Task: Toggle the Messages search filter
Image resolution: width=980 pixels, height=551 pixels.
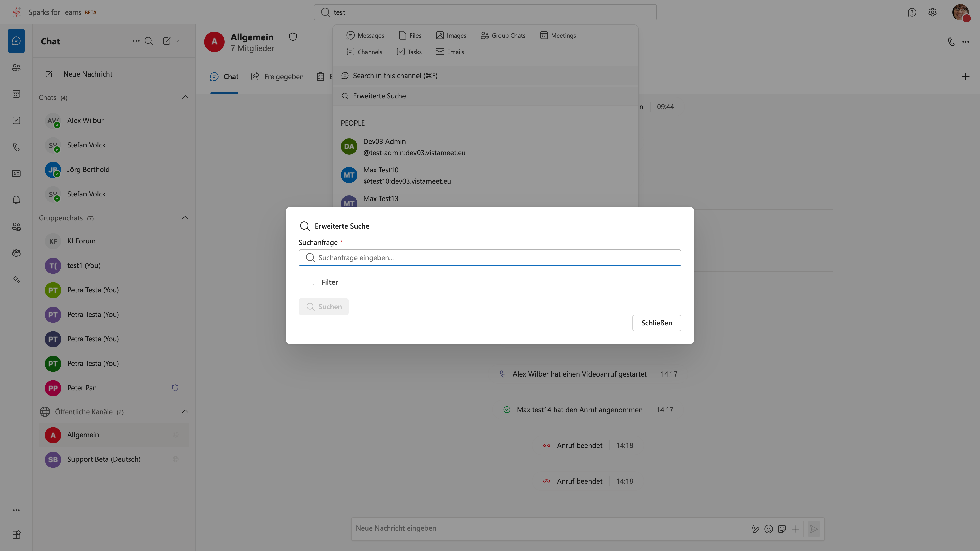Action: 365,35
